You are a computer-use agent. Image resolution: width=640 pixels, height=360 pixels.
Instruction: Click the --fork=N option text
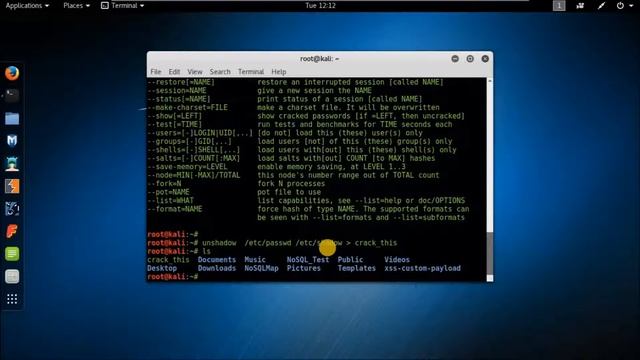point(164,184)
